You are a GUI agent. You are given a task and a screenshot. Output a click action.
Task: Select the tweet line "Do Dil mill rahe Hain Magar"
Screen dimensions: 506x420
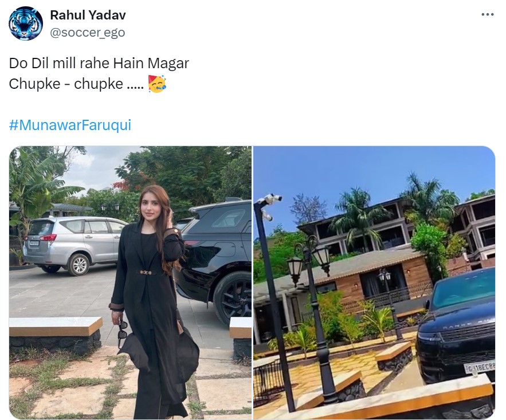click(x=99, y=63)
